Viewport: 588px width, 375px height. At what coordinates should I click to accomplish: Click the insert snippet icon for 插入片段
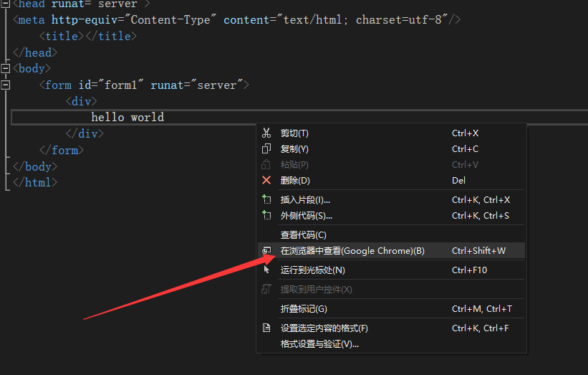(x=266, y=200)
